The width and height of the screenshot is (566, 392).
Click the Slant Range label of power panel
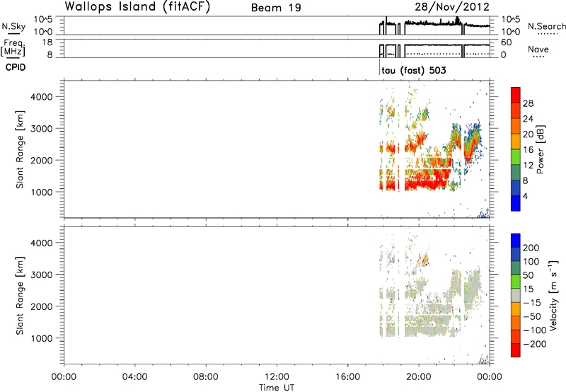tap(20, 149)
